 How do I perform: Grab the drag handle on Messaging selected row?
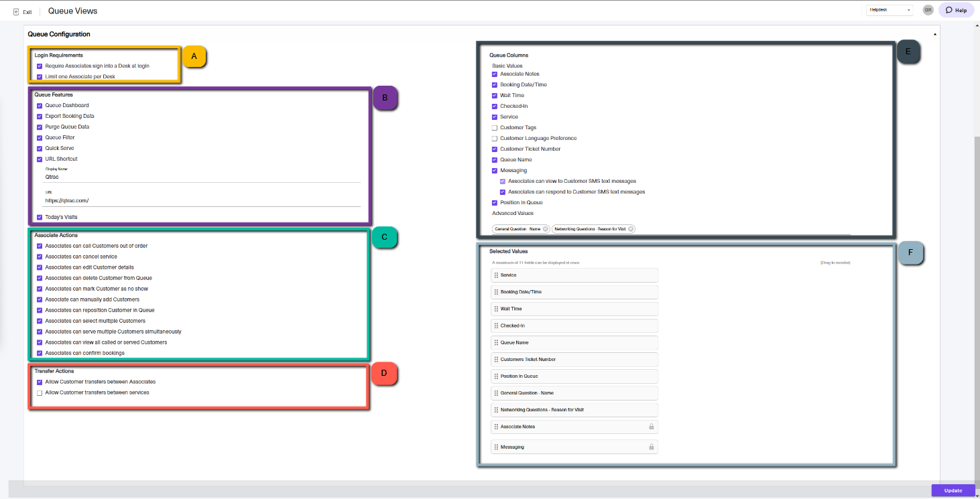[496, 447]
